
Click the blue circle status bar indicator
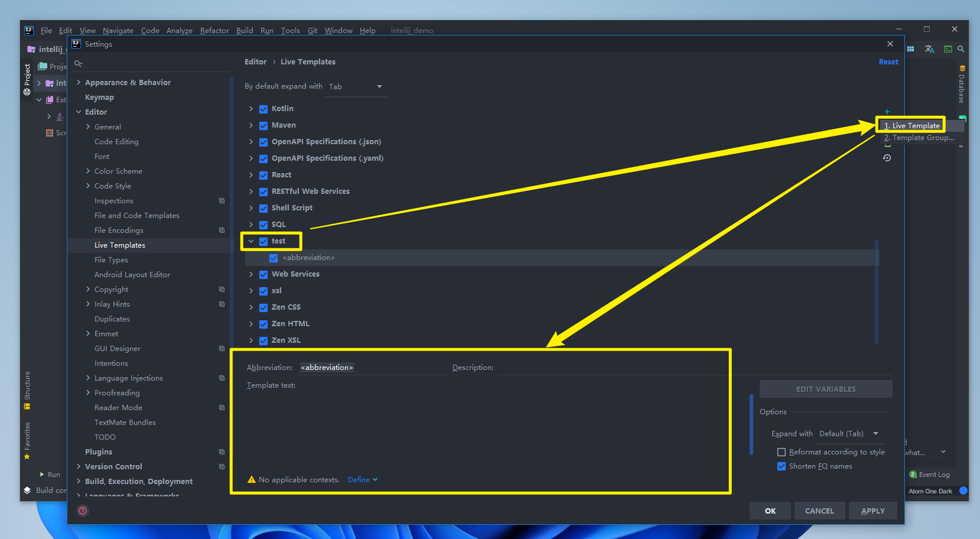tap(963, 491)
